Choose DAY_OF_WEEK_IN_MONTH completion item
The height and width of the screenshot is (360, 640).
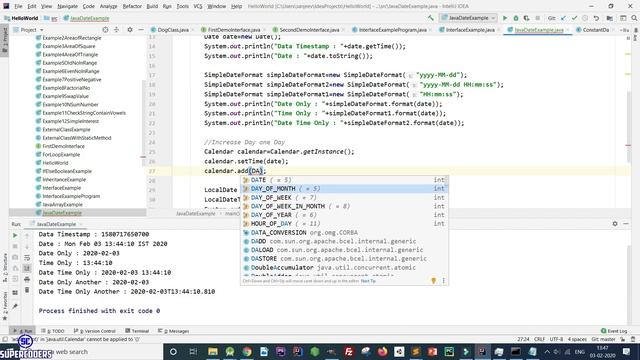click(x=344, y=206)
